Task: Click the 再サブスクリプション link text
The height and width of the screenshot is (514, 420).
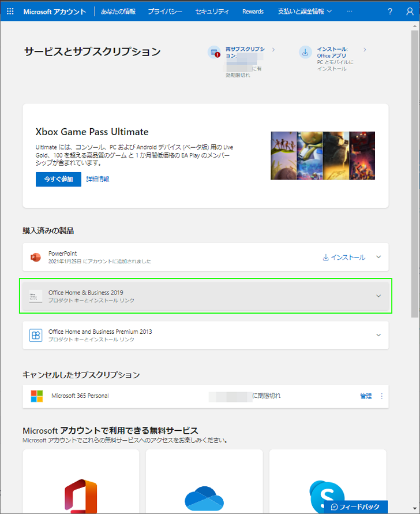Action: [245, 52]
